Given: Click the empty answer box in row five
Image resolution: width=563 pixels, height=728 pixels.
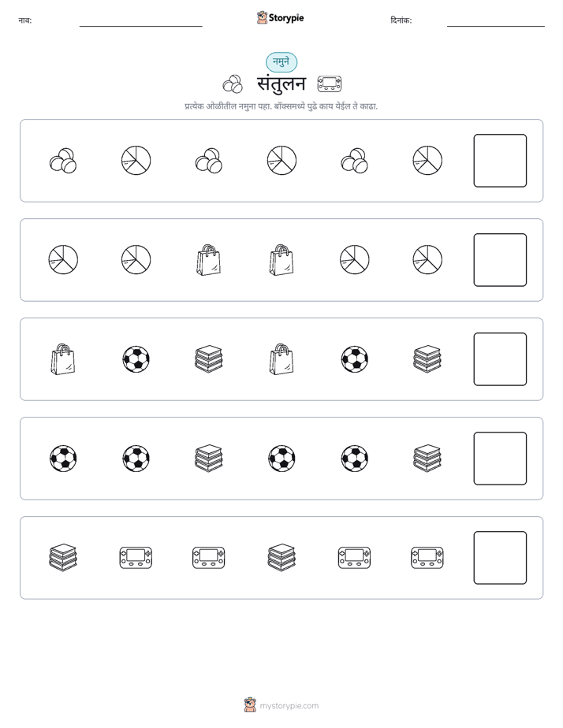Looking at the screenshot, I should click(500, 558).
